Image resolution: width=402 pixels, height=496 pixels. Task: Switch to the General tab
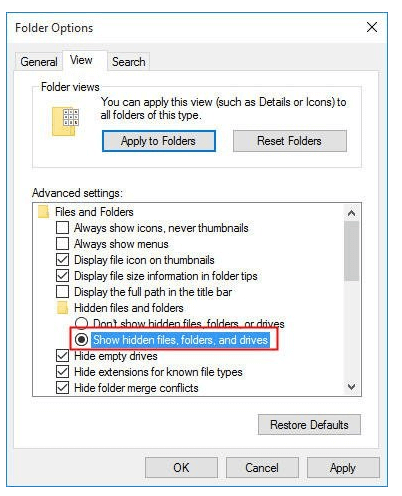39,62
